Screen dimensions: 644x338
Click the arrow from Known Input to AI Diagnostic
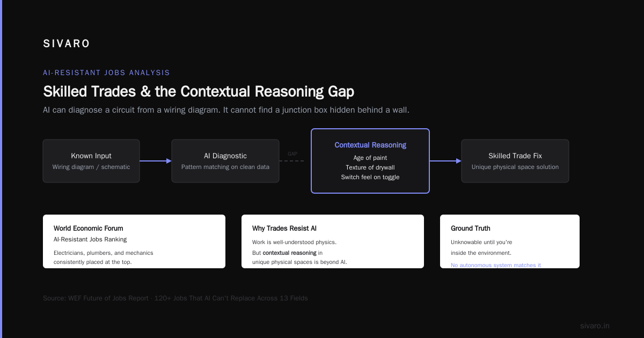pos(156,161)
